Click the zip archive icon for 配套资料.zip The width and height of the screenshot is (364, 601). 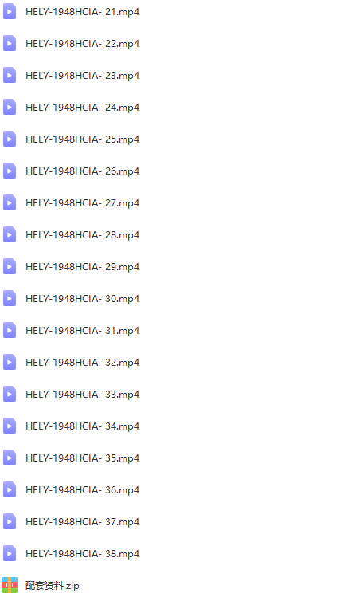[10, 585]
